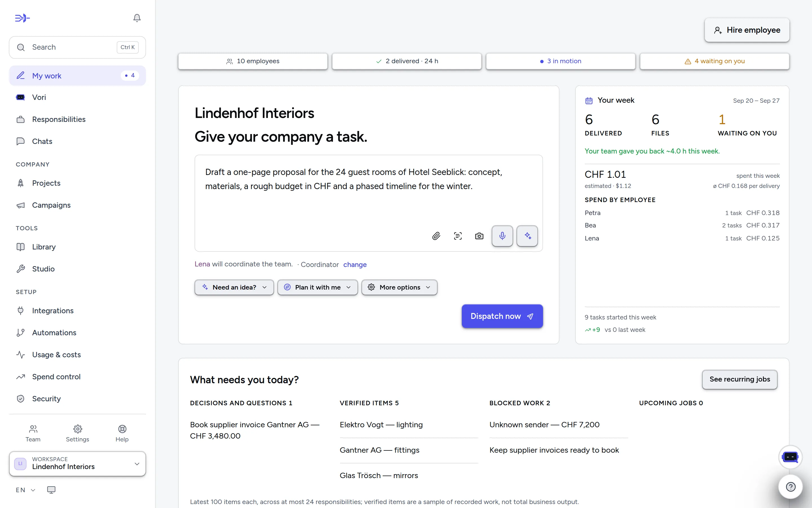Click the app logo in the sidebar

click(23, 18)
